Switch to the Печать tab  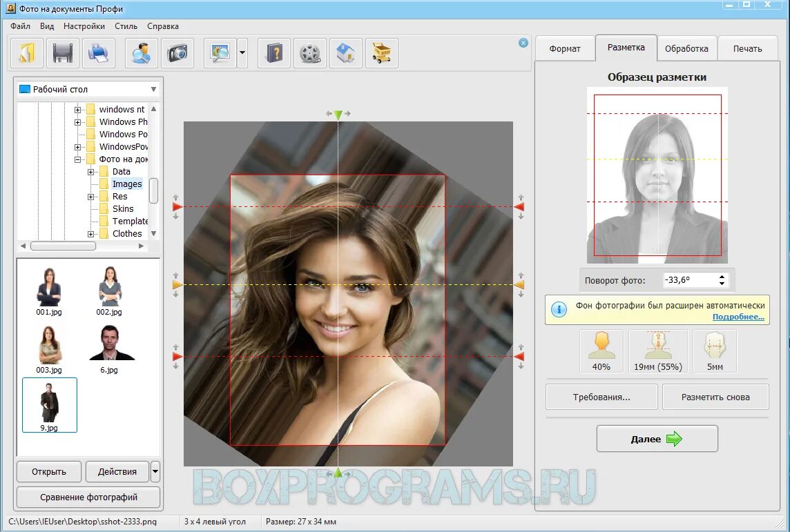tap(748, 49)
